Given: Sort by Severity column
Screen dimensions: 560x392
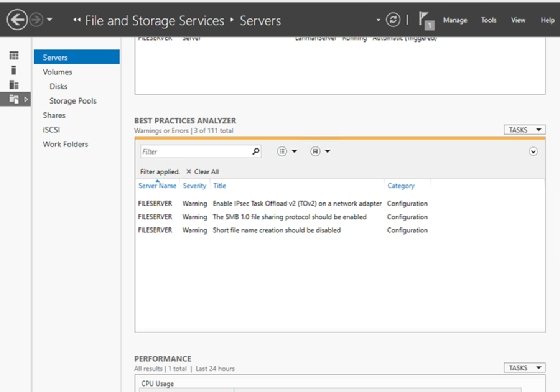Looking at the screenshot, I should [194, 186].
